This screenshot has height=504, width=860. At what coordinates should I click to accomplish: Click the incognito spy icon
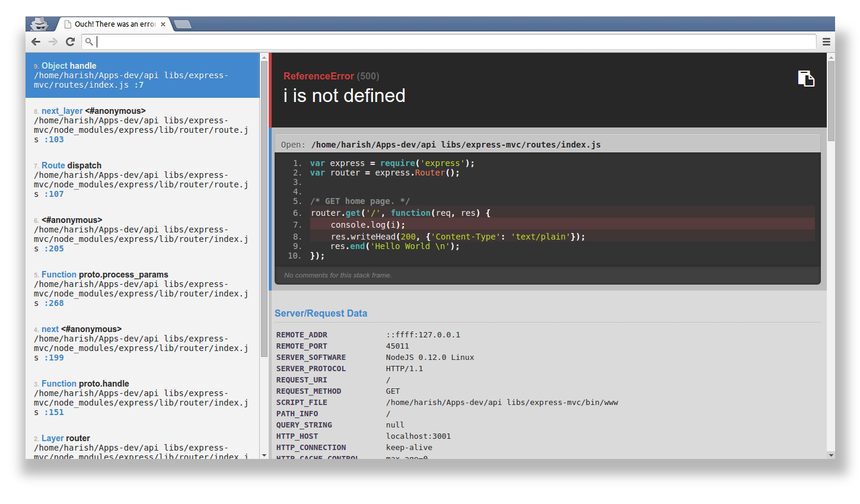click(39, 24)
